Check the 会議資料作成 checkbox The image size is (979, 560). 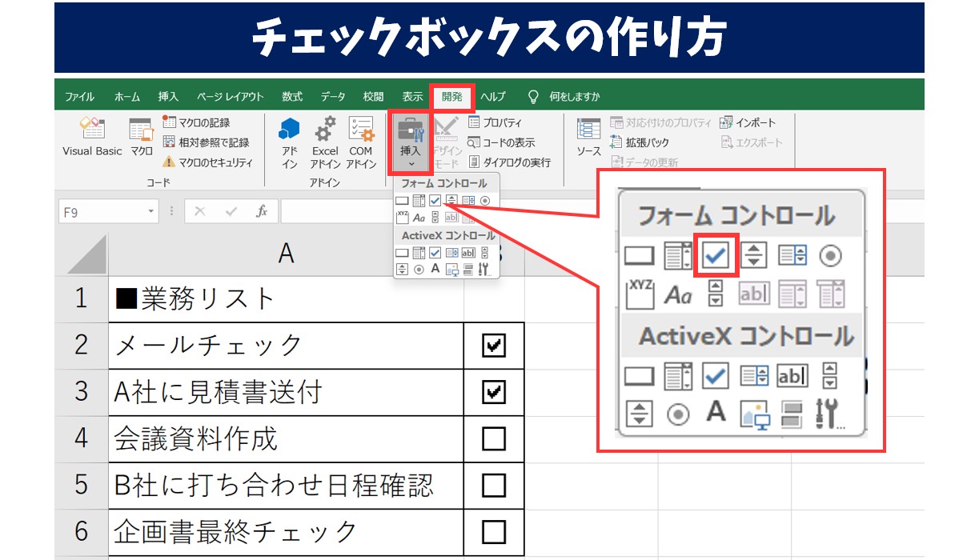coord(494,438)
